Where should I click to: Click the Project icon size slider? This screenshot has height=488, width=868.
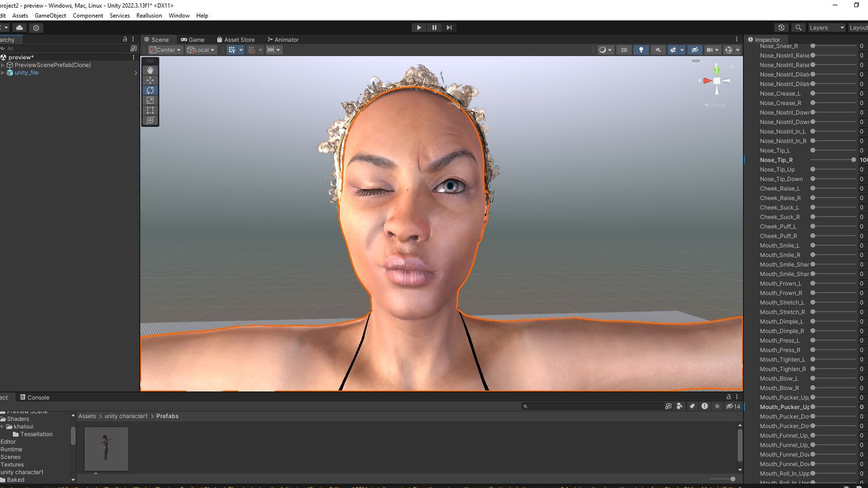pyautogui.click(x=721, y=479)
